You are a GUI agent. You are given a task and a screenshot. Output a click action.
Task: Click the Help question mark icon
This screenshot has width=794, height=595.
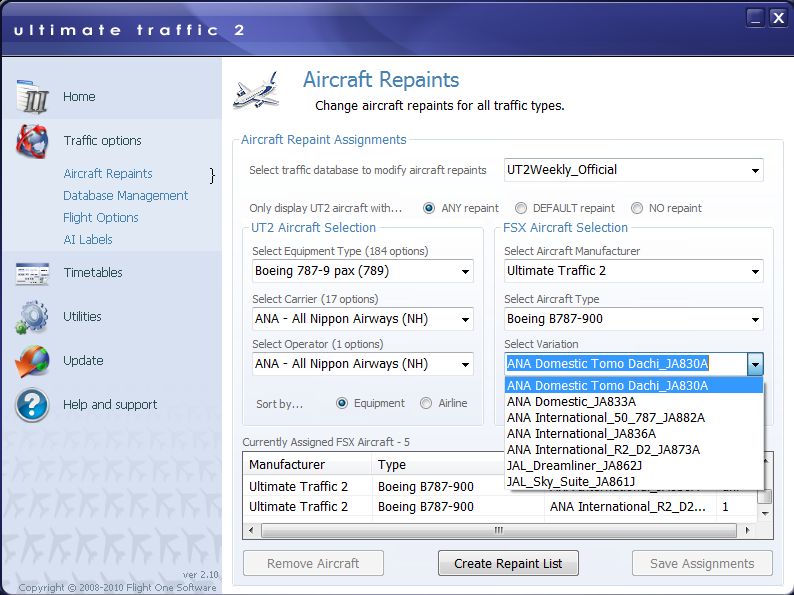(32, 405)
